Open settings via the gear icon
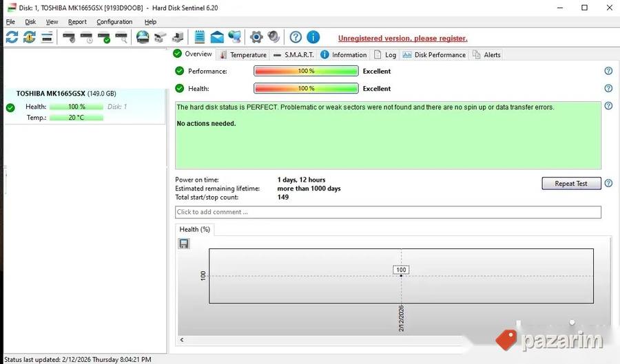The width and height of the screenshot is (620, 364). pos(256,37)
